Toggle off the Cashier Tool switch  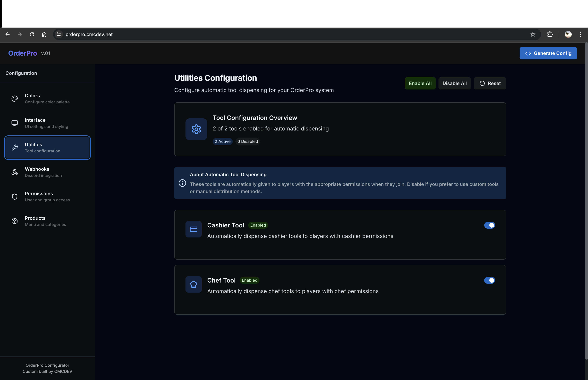coord(489,225)
